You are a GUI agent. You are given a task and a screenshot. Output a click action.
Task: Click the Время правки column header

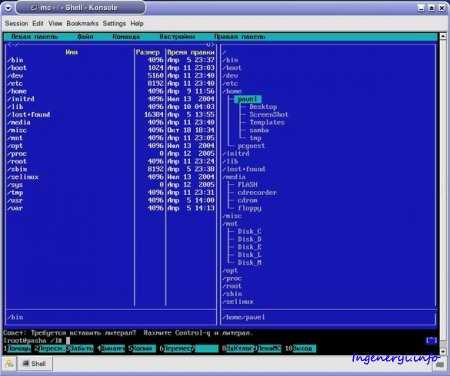pyautogui.click(x=191, y=52)
